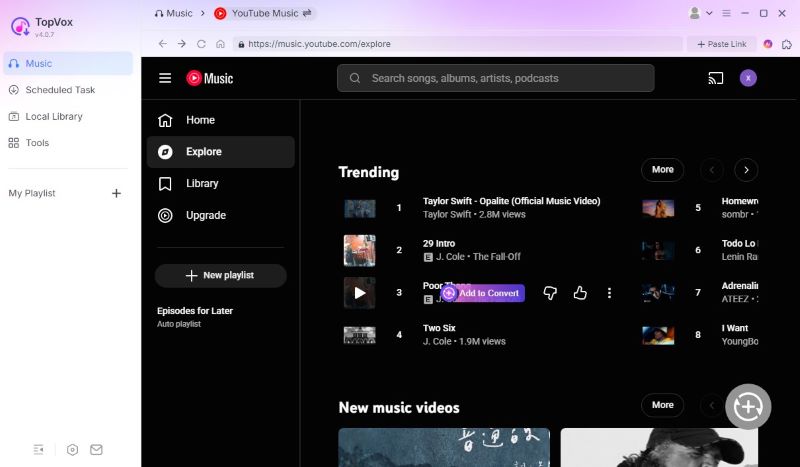Open Episodes for Later auto playlist
The image size is (800, 467).
pyautogui.click(x=195, y=316)
